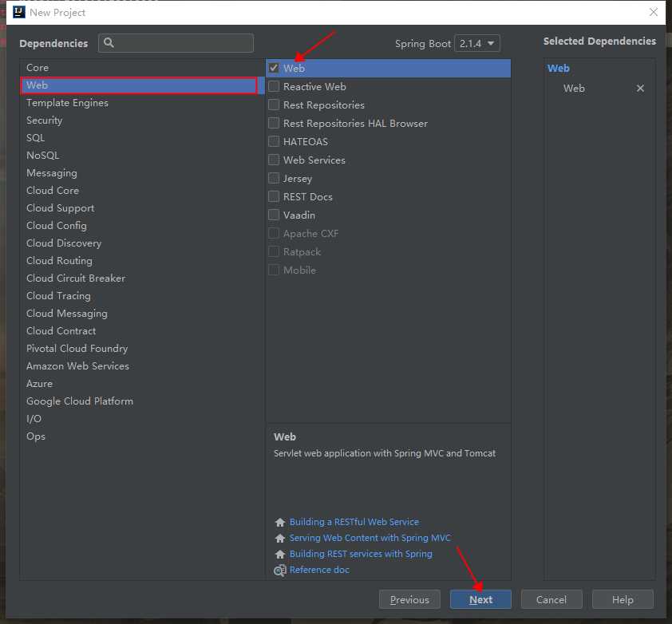Screen dimensions: 672x624
Task: Check the Vaadin dependency
Action: [274, 215]
